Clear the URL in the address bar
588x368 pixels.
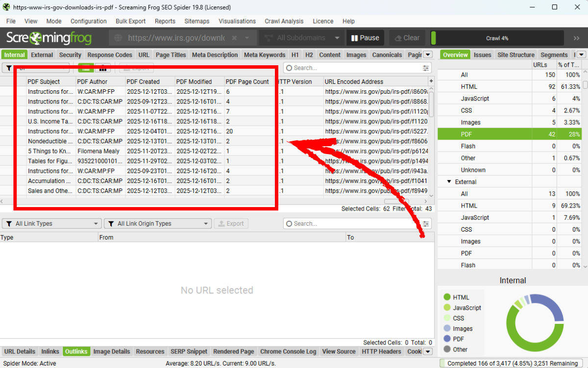coord(234,38)
